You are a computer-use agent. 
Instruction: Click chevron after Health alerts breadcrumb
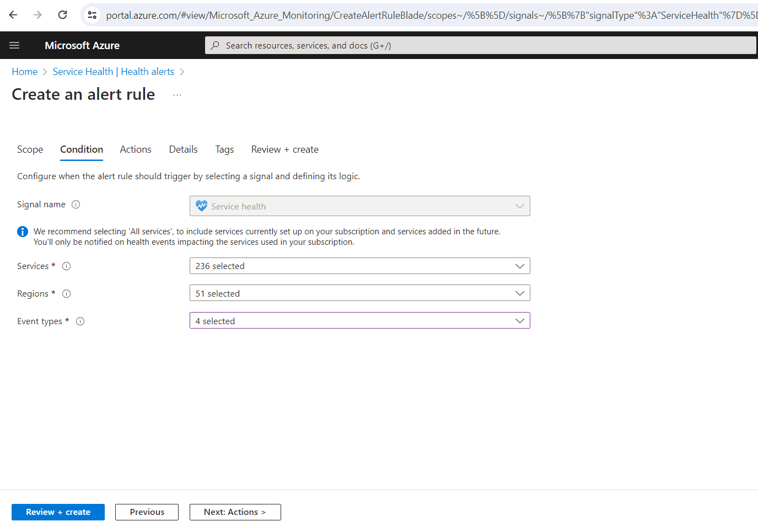182,72
